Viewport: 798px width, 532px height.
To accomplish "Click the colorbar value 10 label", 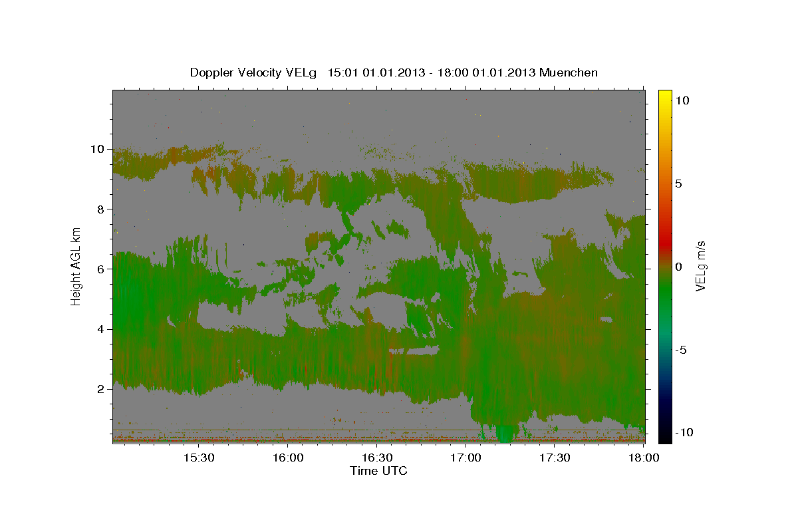I will tap(682, 100).
